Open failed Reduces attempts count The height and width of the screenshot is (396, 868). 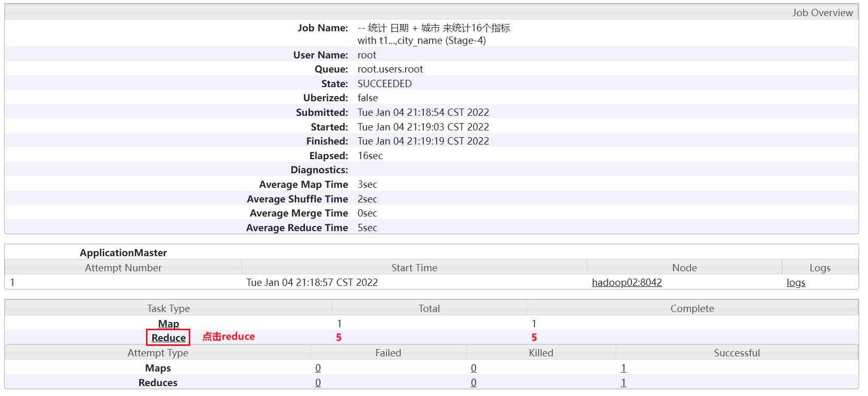coord(318,382)
